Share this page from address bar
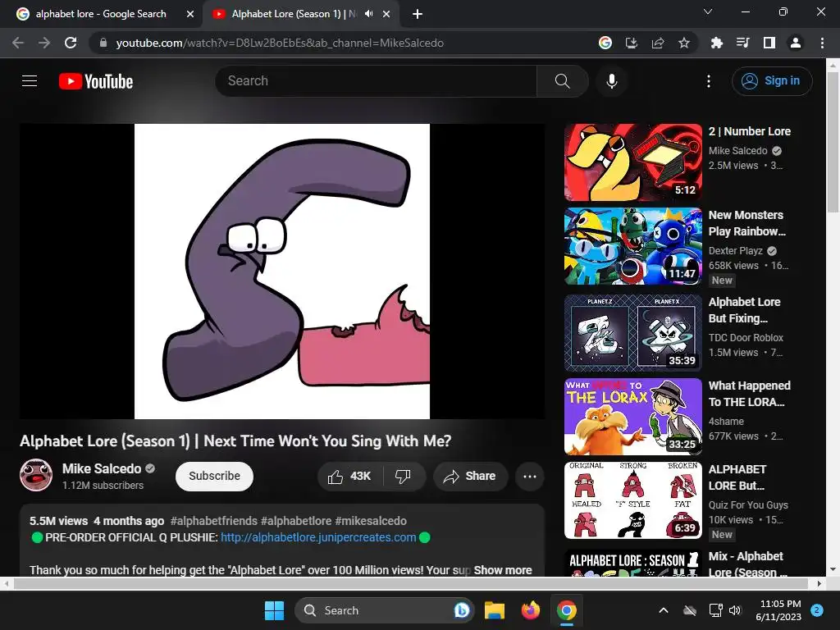 coord(657,43)
